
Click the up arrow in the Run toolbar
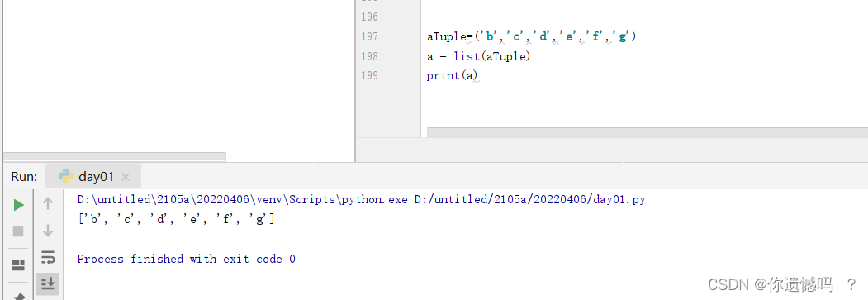[48, 203]
